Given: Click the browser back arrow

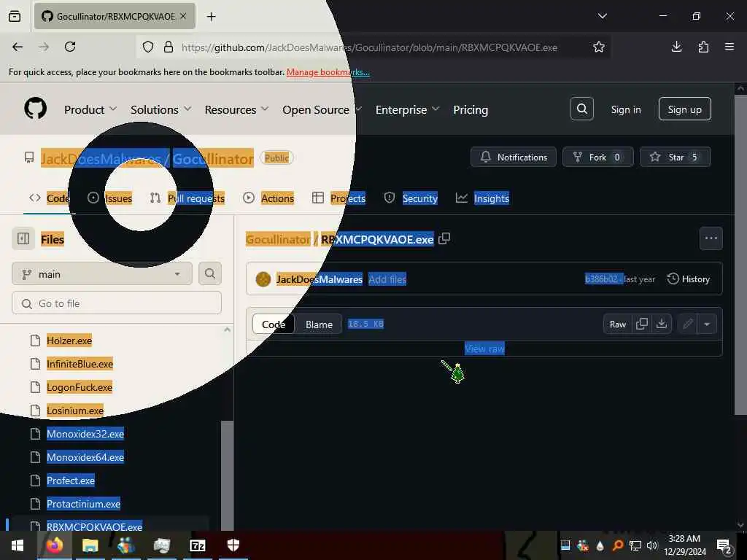Looking at the screenshot, I should 18,47.
